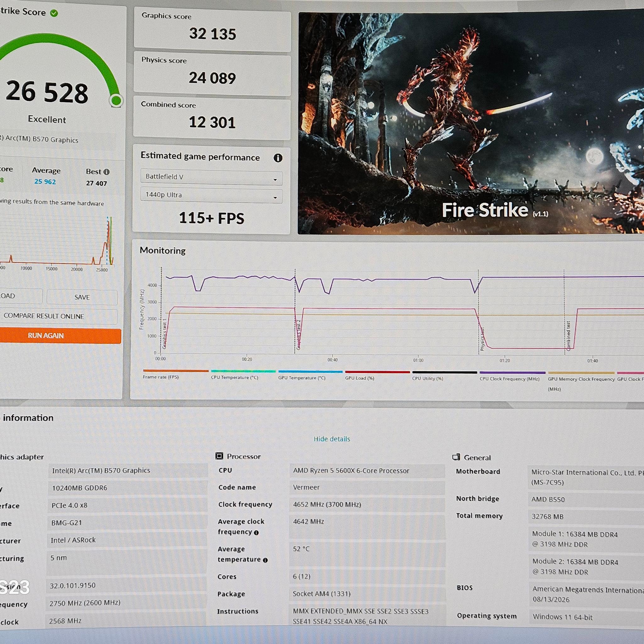Click info icon beside Average temperature
Screen dimensions: 644x644
pos(265,560)
